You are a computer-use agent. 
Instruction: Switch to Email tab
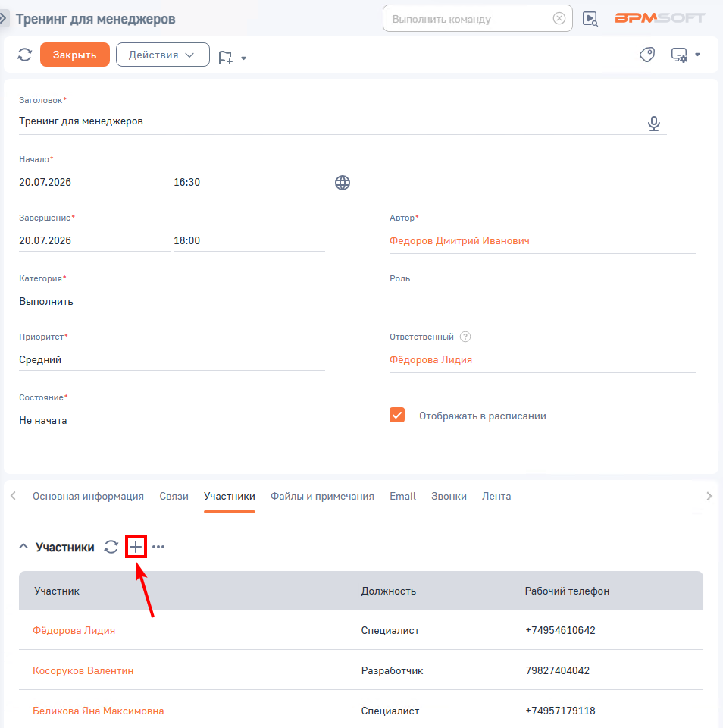402,496
